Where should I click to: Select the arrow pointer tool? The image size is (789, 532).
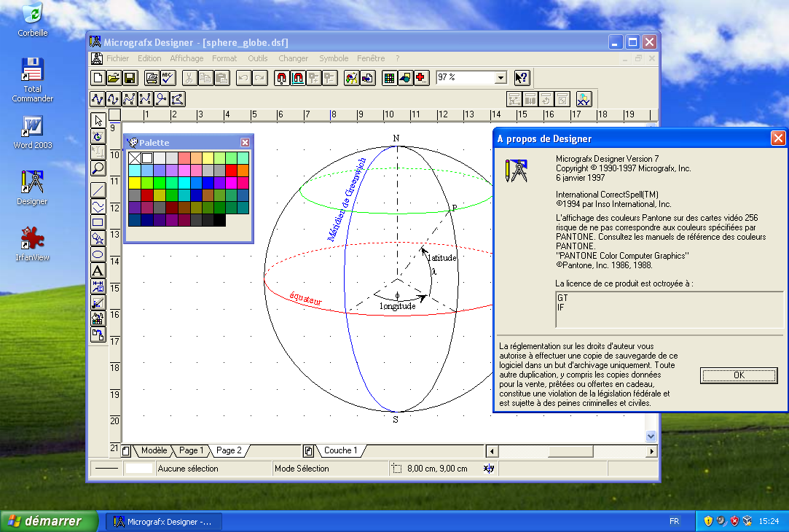point(98,120)
